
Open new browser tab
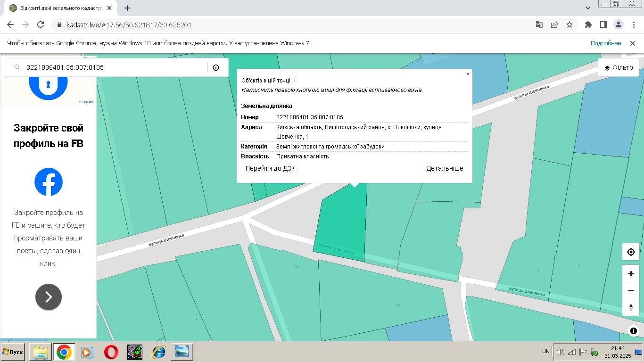127,8
